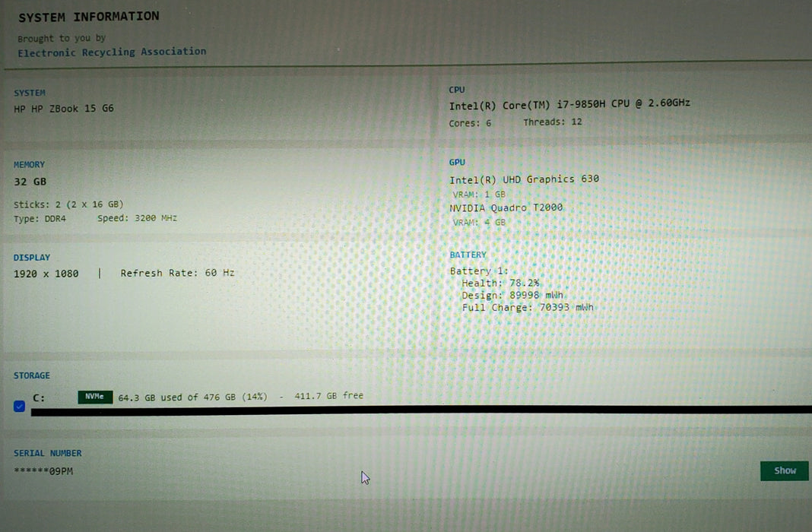This screenshot has width=812, height=532.
Task: Select 'NVIDIA Quadro T2000' text
Action: 506,208
